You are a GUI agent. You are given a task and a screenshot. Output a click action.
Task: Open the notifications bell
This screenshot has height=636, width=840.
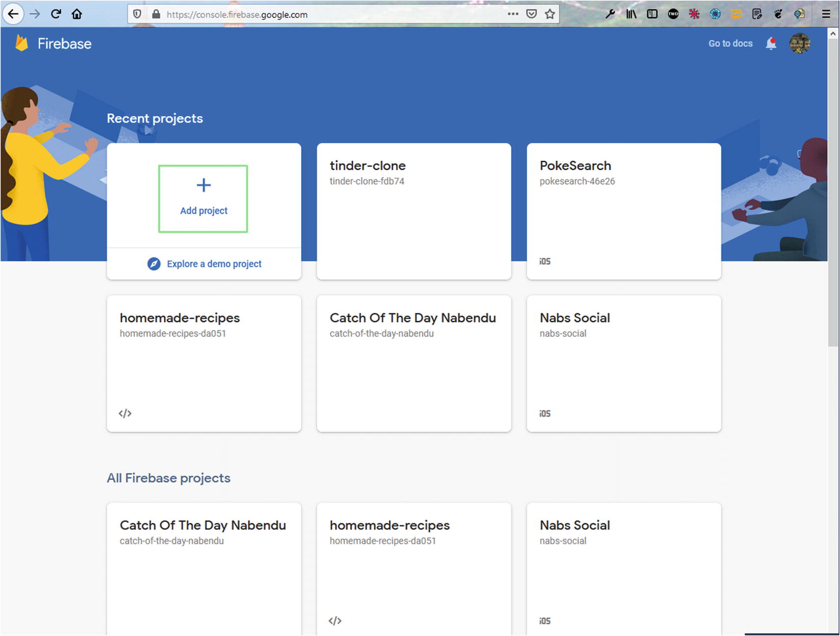click(x=771, y=44)
